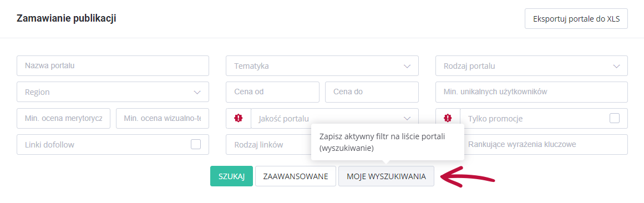Open the Rodzaj linków dropdown
Image resolution: width=644 pixels, height=203 pixels.
(268, 145)
